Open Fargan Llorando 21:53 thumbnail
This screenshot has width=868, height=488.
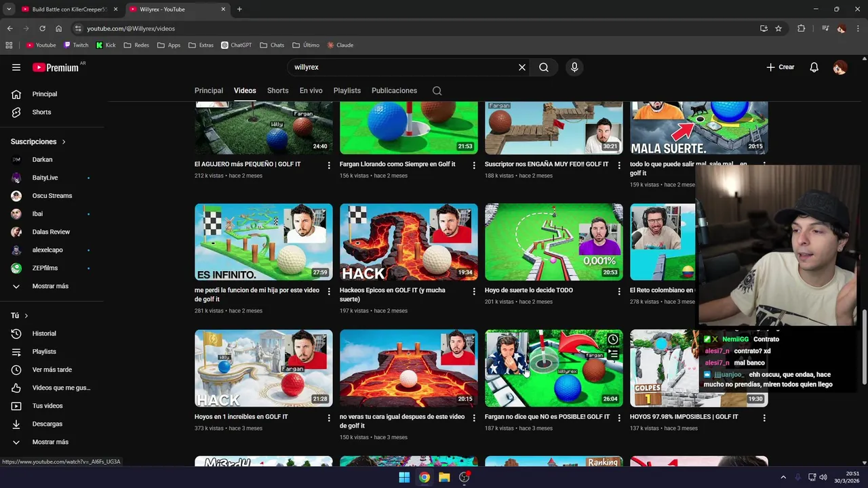(409, 128)
